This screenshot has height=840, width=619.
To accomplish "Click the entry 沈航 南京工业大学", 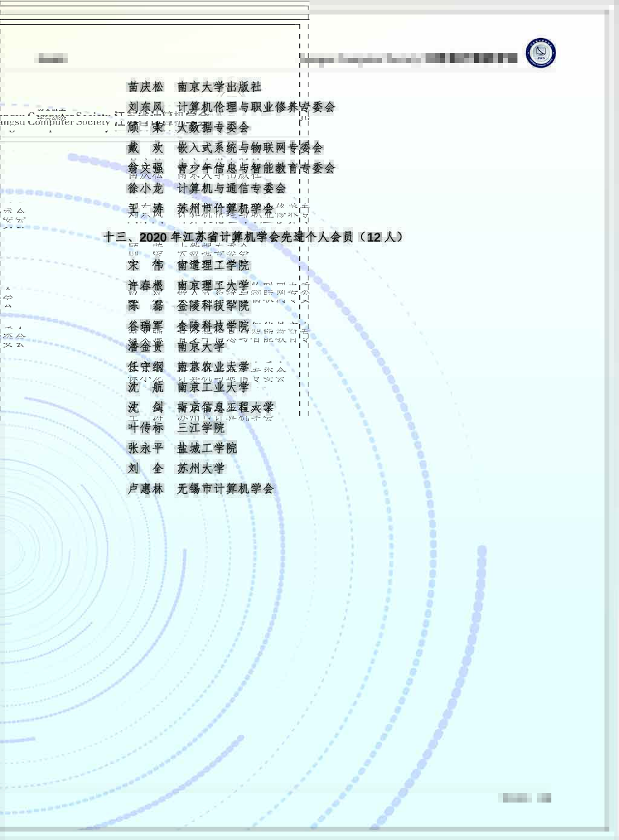I will click(x=188, y=387).
